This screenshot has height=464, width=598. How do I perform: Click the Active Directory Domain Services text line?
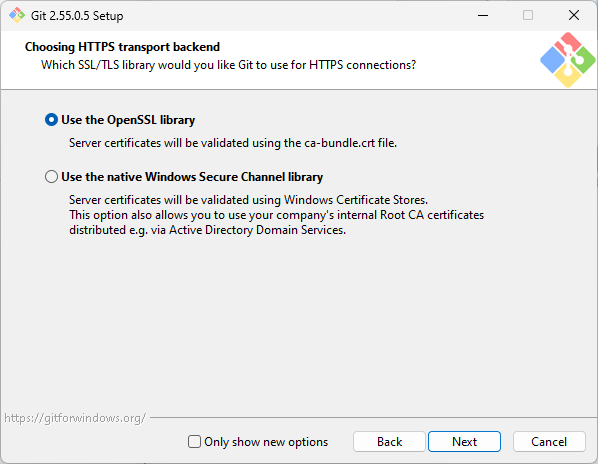click(x=207, y=230)
